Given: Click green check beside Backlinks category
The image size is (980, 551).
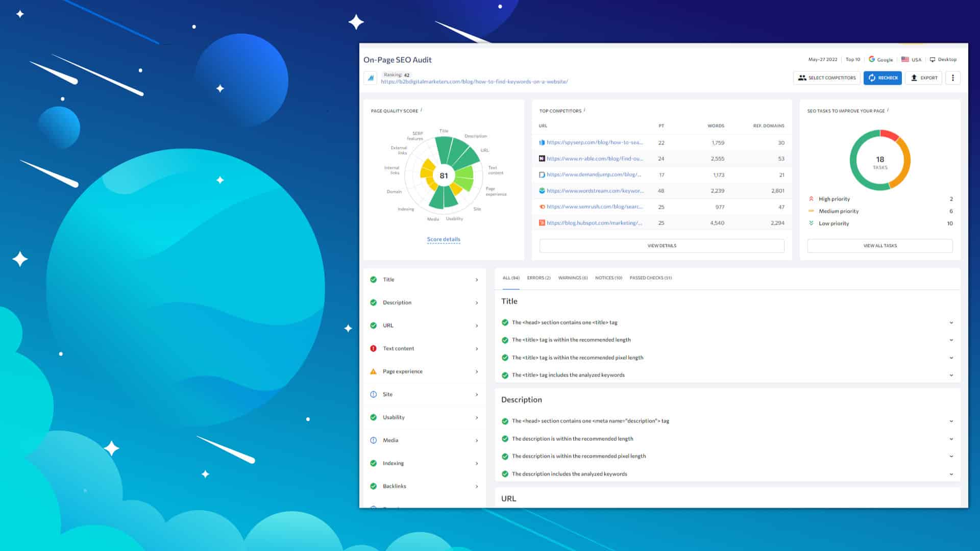Looking at the screenshot, I should click(x=373, y=486).
